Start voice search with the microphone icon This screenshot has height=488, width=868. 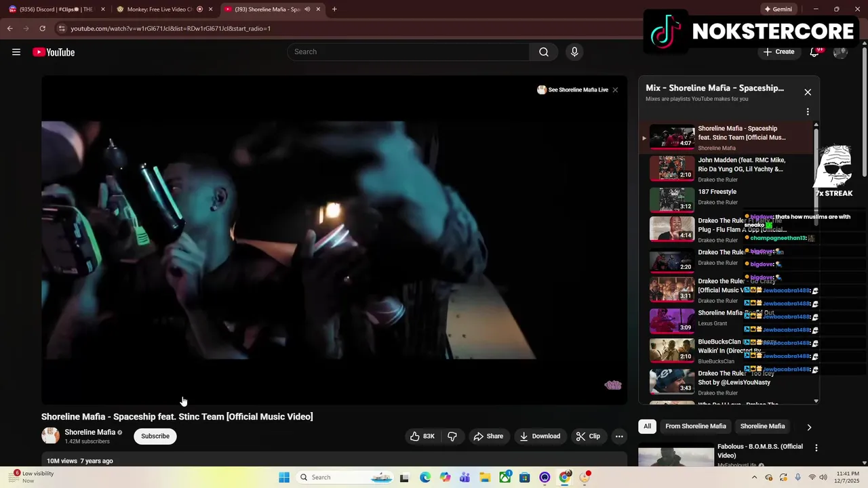coord(574,52)
